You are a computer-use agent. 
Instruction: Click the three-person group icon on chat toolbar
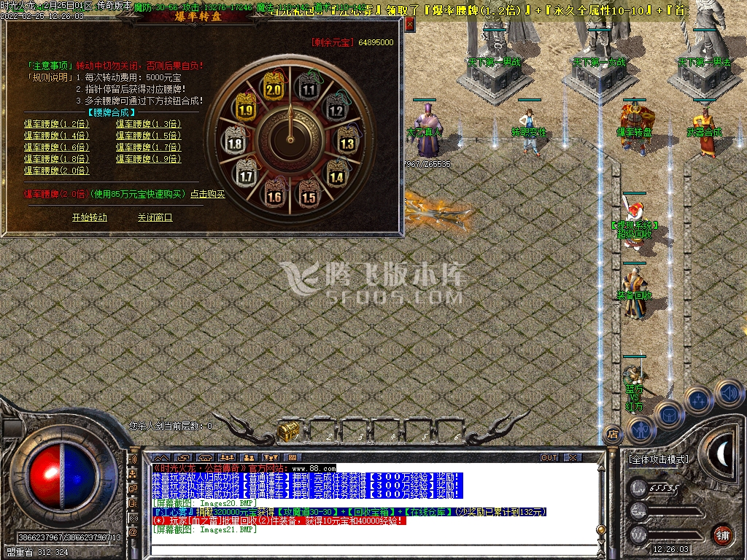point(226,458)
